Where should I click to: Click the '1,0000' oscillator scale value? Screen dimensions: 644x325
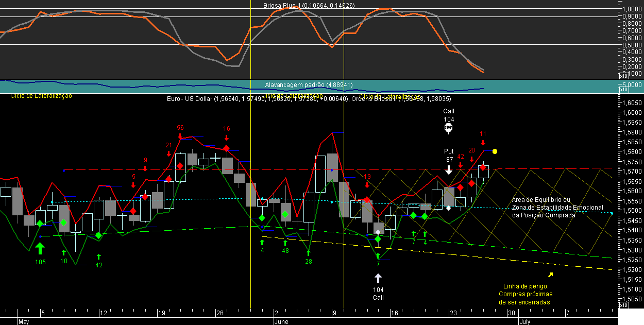631,9
